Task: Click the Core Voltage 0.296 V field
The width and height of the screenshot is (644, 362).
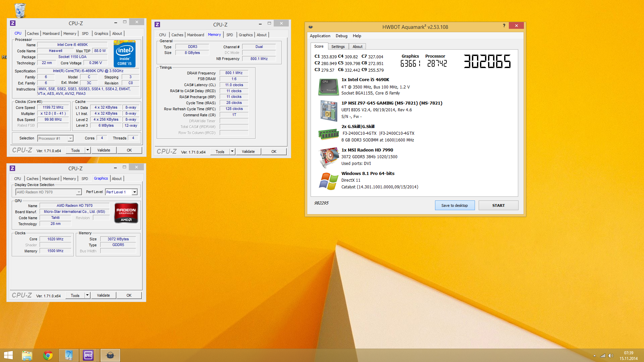Action: [x=95, y=63]
